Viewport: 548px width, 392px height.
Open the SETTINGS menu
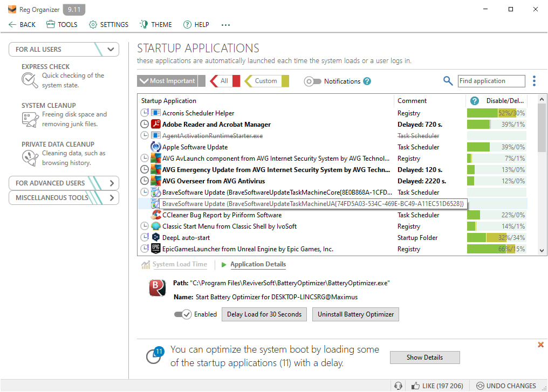pyautogui.click(x=109, y=24)
